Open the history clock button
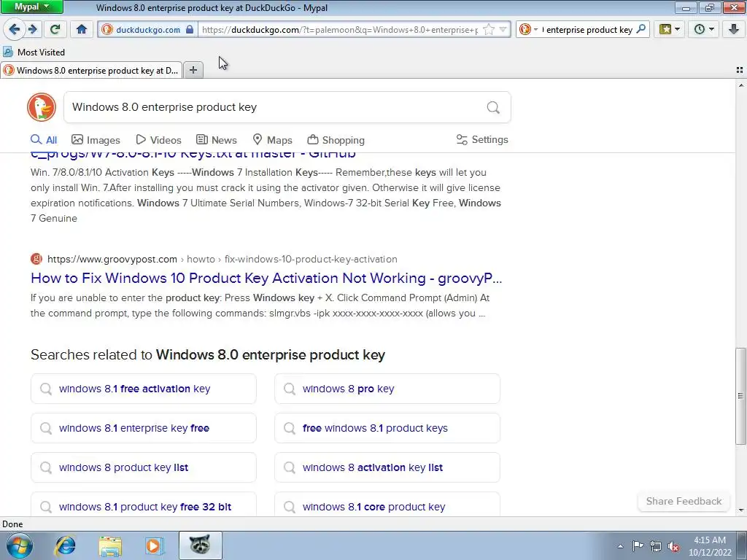Viewport: 747px width, 560px height. pyautogui.click(x=700, y=29)
